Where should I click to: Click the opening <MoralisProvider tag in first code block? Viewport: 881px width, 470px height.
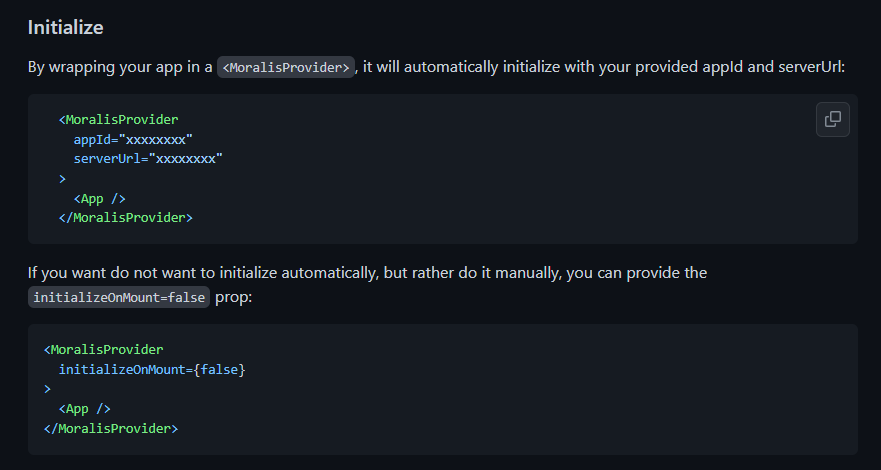pos(119,120)
